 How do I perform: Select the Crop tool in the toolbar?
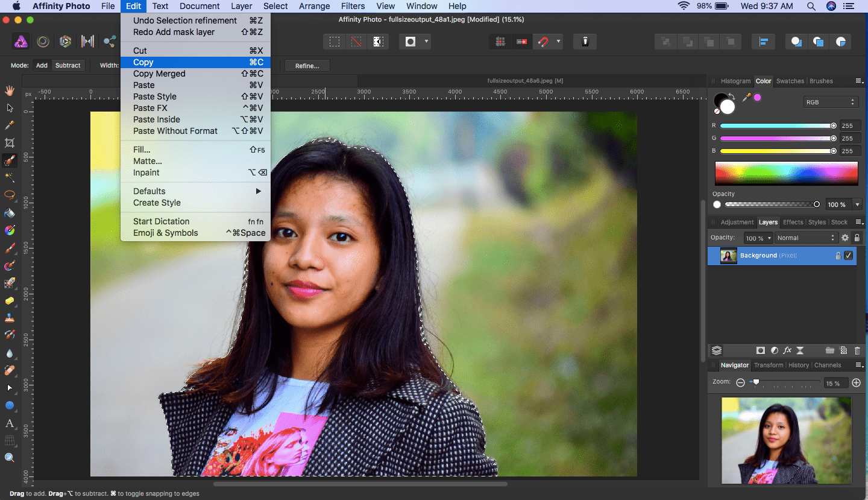[10, 143]
